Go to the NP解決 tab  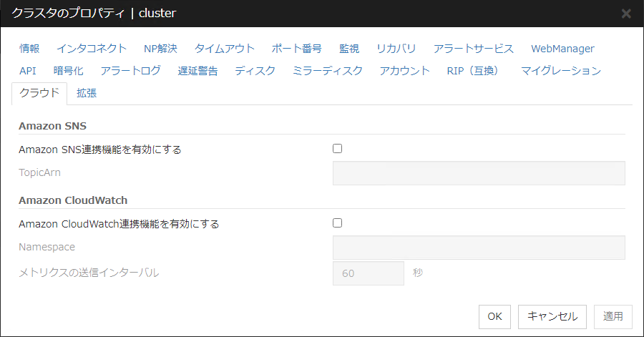click(160, 49)
